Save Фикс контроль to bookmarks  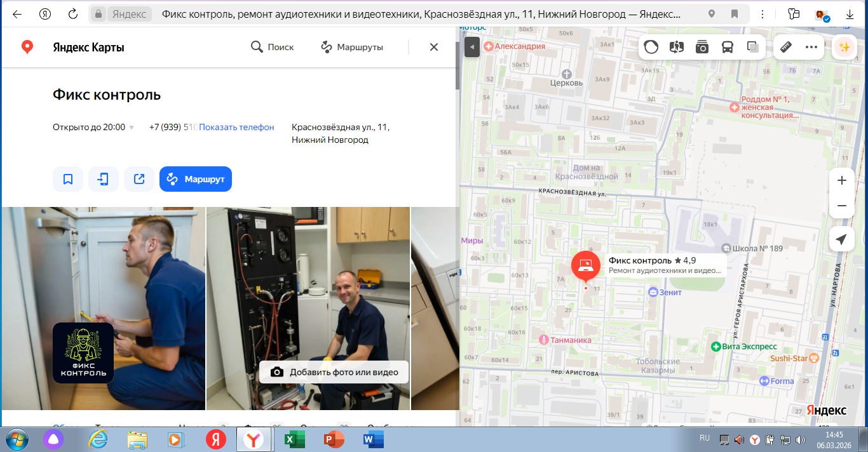(68, 179)
